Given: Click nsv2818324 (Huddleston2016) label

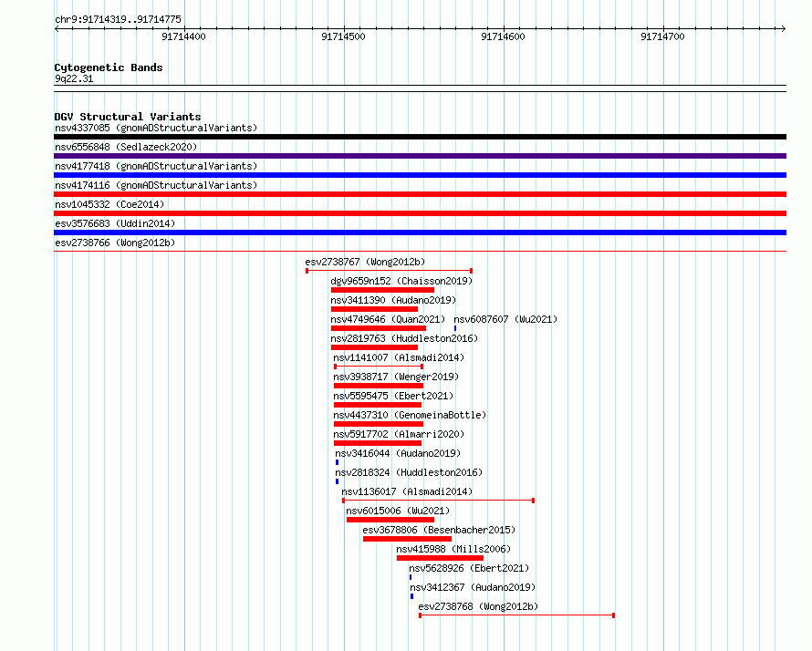Looking at the screenshot, I should pos(409,472).
